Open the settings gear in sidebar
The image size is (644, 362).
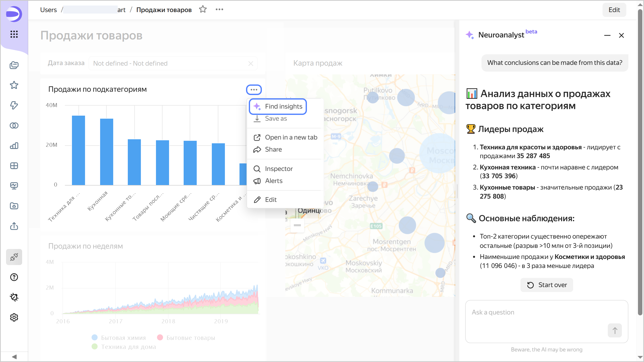tap(14, 317)
